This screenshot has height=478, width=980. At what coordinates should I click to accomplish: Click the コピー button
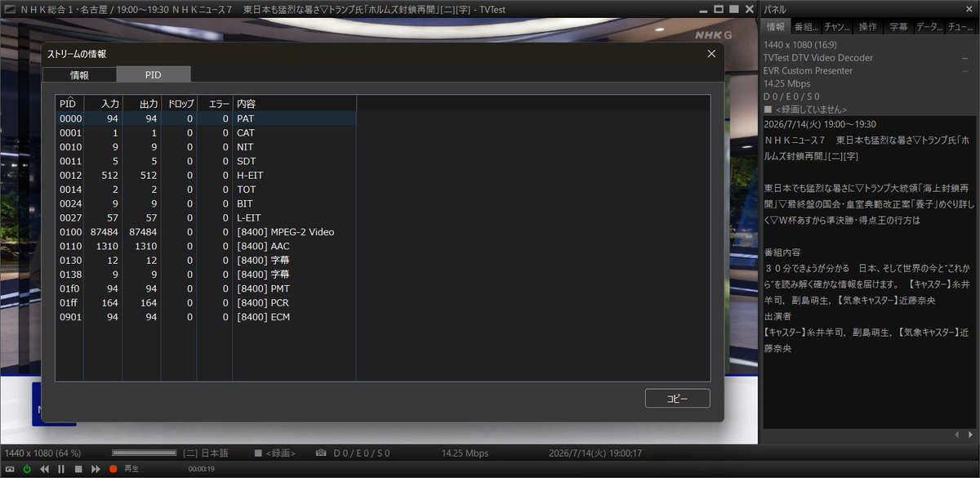click(677, 399)
